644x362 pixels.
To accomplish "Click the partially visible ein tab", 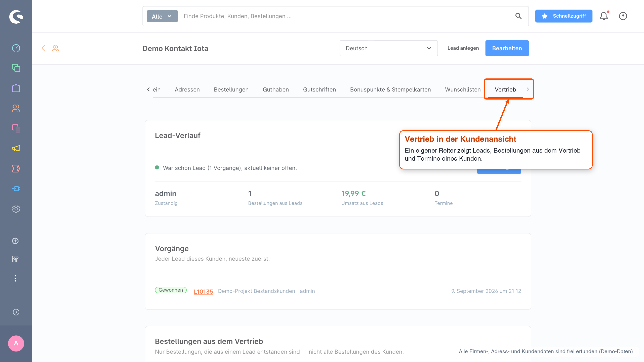I will pyautogui.click(x=156, y=89).
